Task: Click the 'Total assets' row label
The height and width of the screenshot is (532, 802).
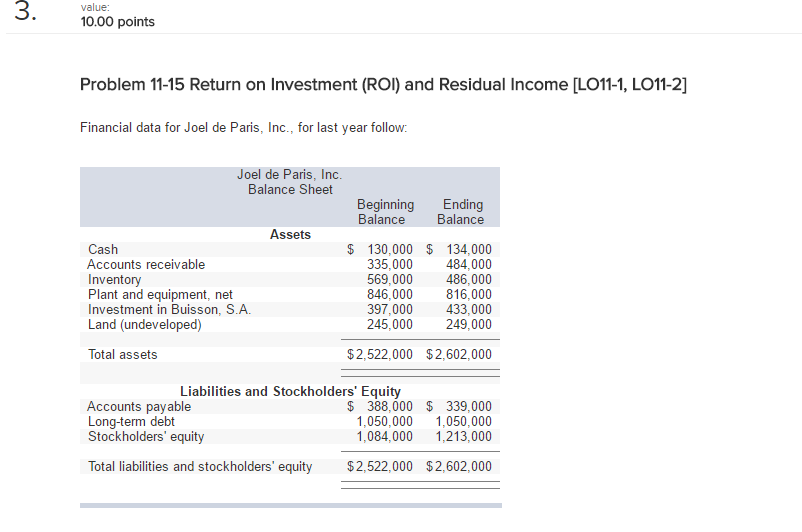Action: (123, 354)
